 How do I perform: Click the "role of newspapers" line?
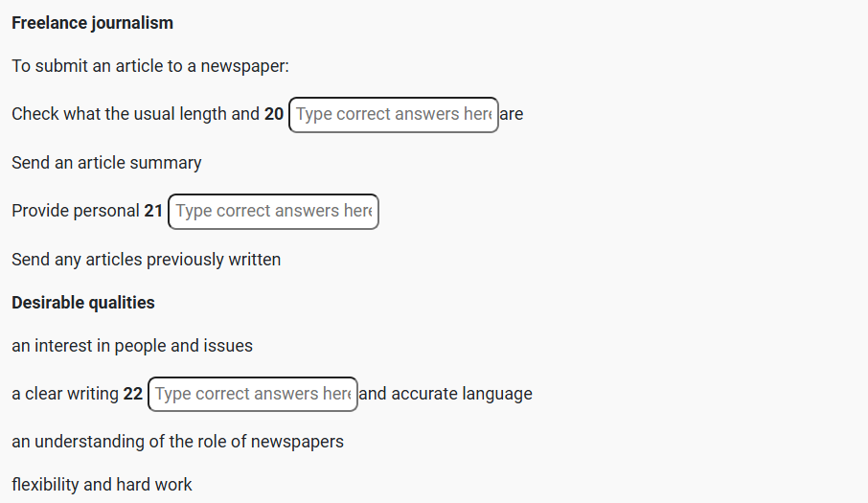coord(177,442)
